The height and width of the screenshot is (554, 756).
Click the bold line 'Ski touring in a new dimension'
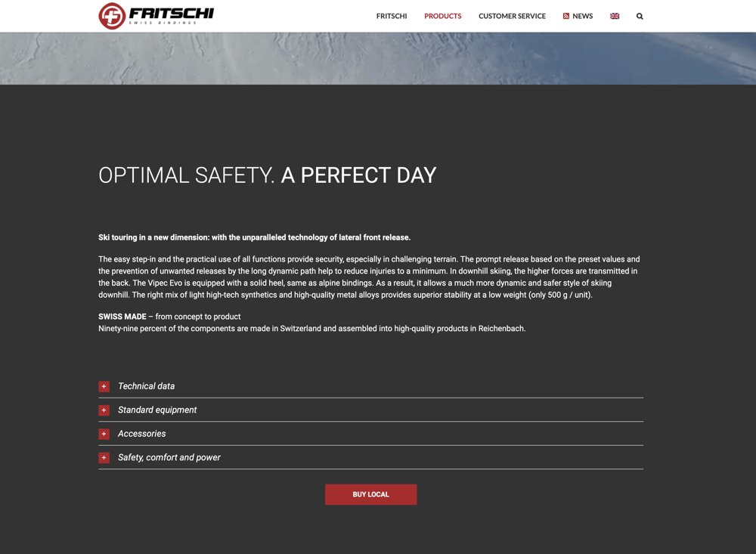pyautogui.click(x=255, y=238)
